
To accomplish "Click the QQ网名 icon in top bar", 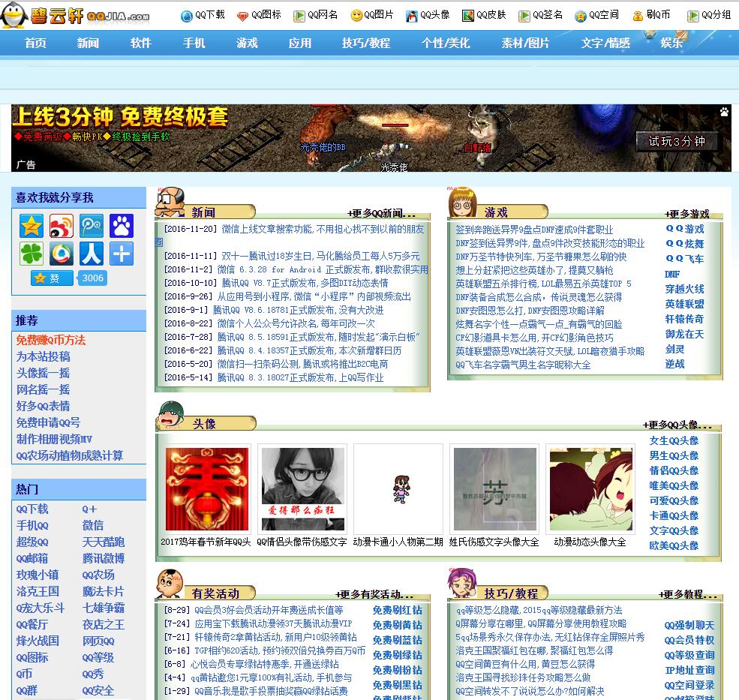I will pos(299,17).
